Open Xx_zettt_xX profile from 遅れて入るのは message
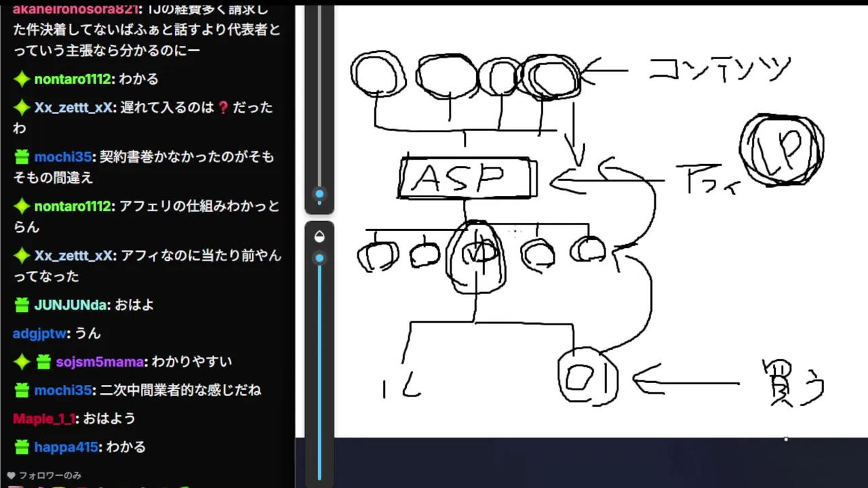This screenshot has height=488, width=868. [x=73, y=108]
